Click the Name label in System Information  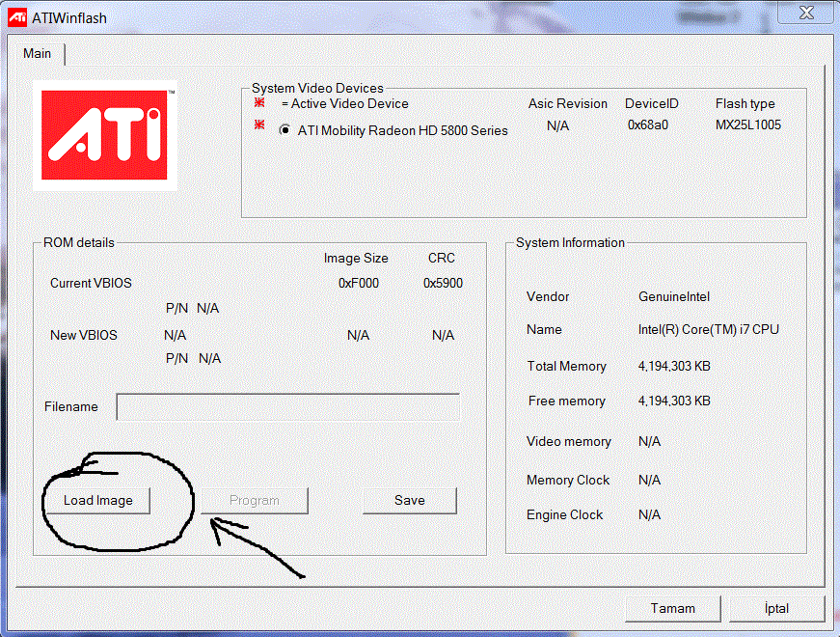[x=544, y=329]
